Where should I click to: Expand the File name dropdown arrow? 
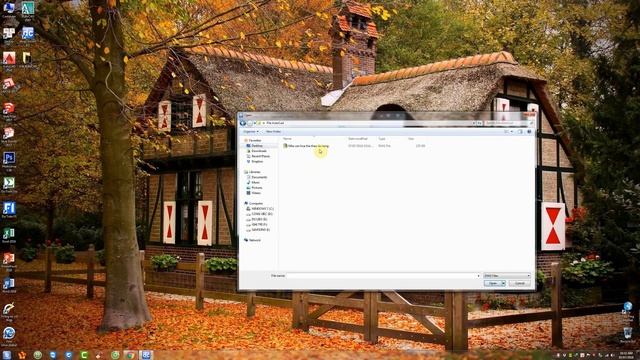tap(478, 276)
